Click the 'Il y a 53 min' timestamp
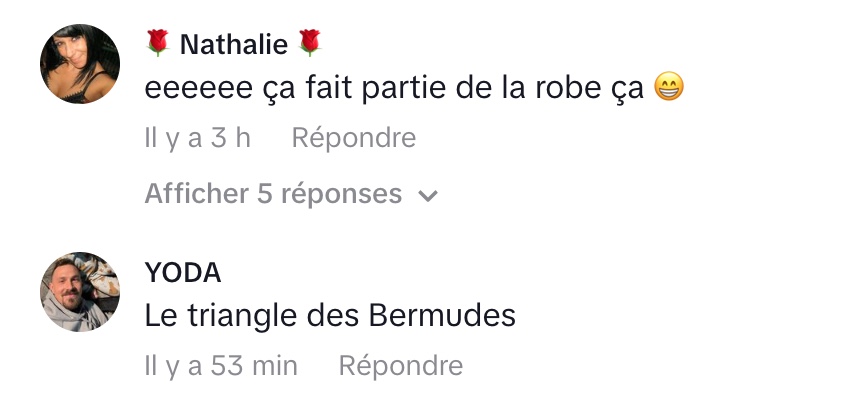Image resolution: width=868 pixels, height=400 pixels. tap(221, 366)
